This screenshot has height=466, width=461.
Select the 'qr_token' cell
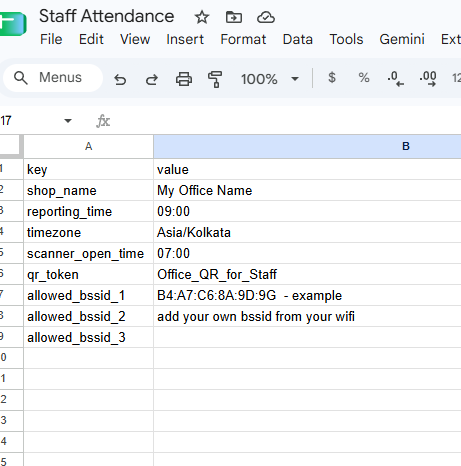click(89, 274)
